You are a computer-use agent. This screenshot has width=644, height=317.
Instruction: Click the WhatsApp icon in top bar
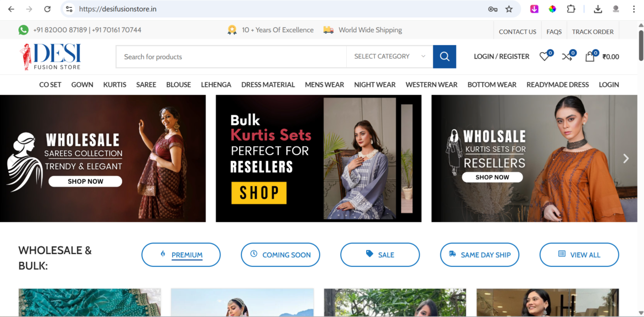coord(23,30)
